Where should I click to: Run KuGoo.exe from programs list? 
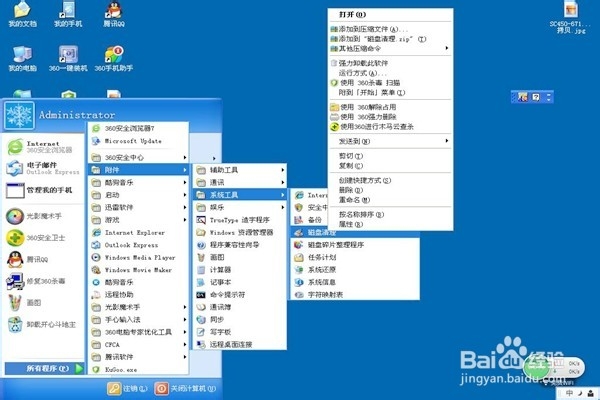point(139,370)
